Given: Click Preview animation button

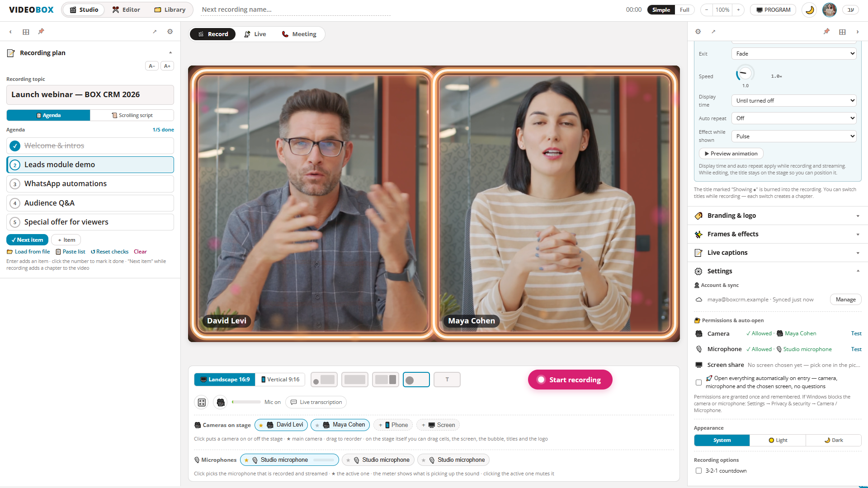Looking at the screenshot, I should coord(731,154).
